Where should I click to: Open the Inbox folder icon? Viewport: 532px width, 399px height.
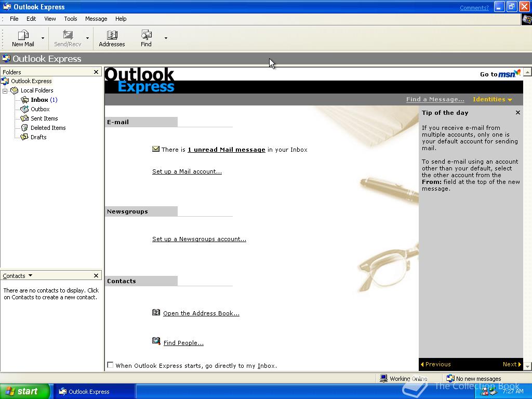point(25,100)
